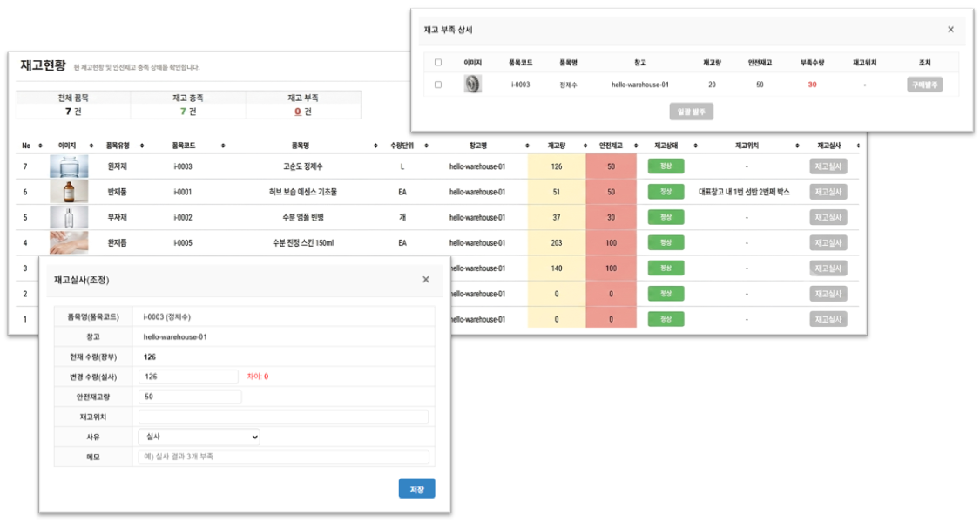Click 구매발주 button for 정제수
Image resolution: width=980 pixels, height=523 pixels.
pyautogui.click(x=924, y=85)
